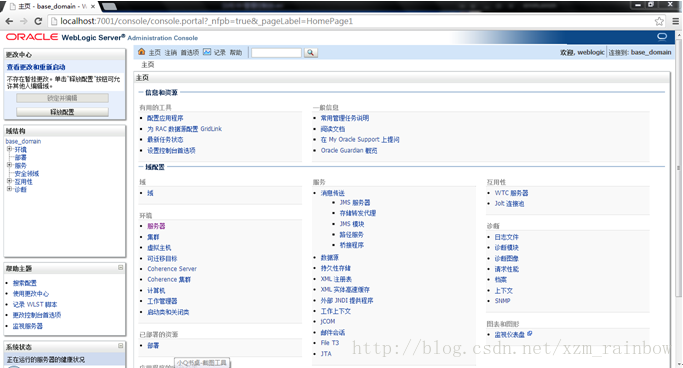Click 注销 in the console toolbar
Viewport: 683px width, 368px height.
(x=171, y=52)
